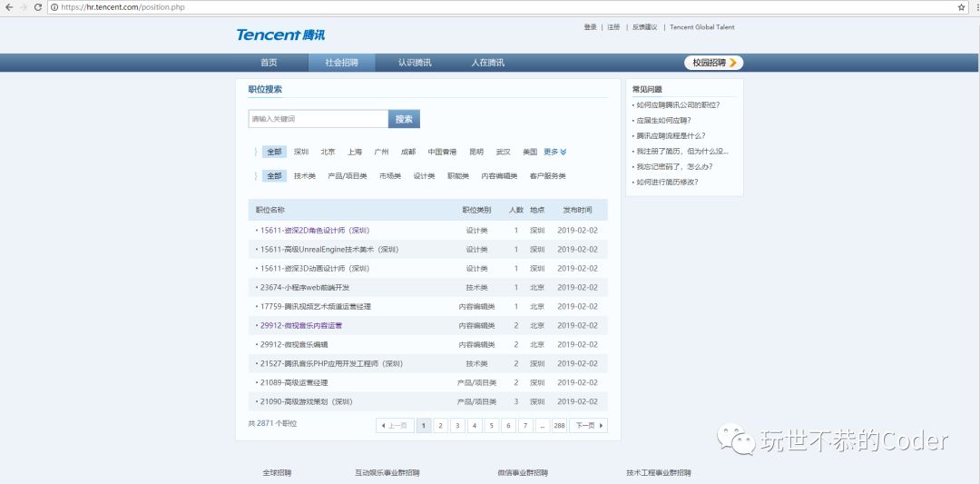The image size is (980, 484).
Task: Open FAQ 我忘记密码了，怎么办?
Action: [x=674, y=166]
